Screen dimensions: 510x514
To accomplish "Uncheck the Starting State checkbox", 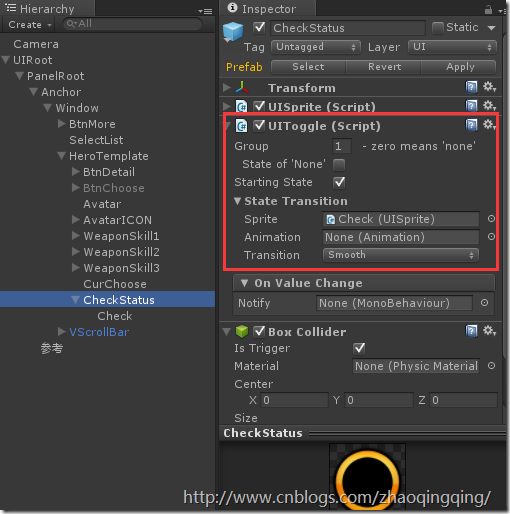I will (339, 182).
